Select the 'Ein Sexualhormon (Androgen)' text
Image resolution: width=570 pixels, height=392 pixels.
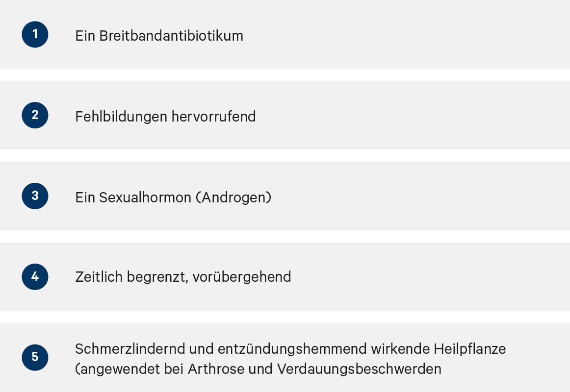[173, 197]
